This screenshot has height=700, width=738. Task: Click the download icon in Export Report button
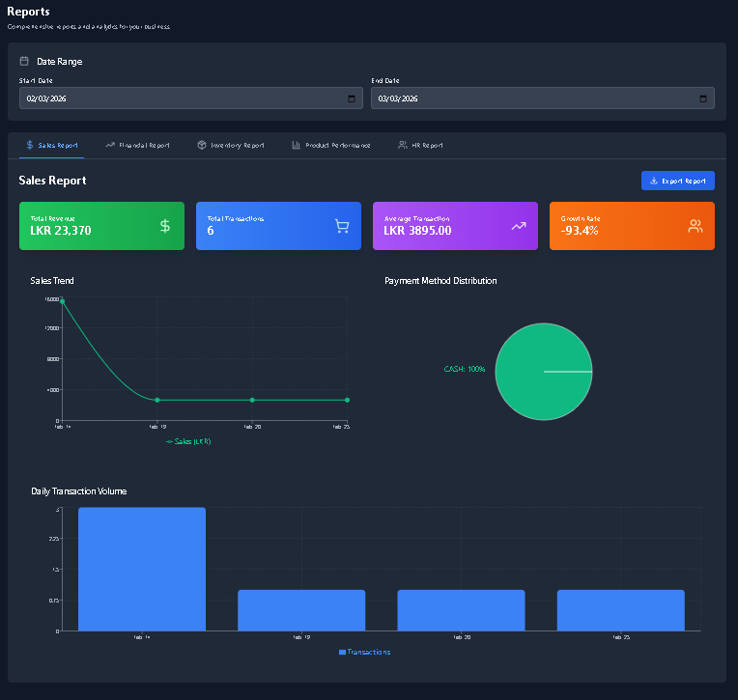coord(654,181)
